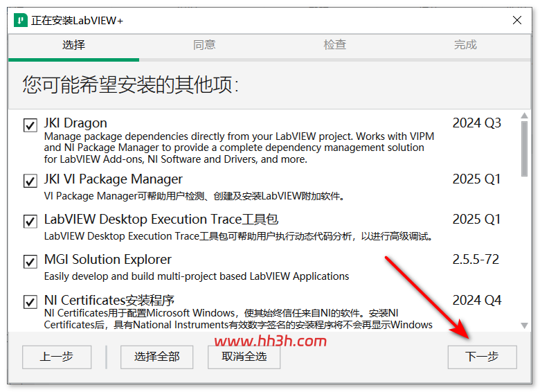Click the 您可能希望安装的其他项 heading
The height and width of the screenshot is (392, 540).
131,84
